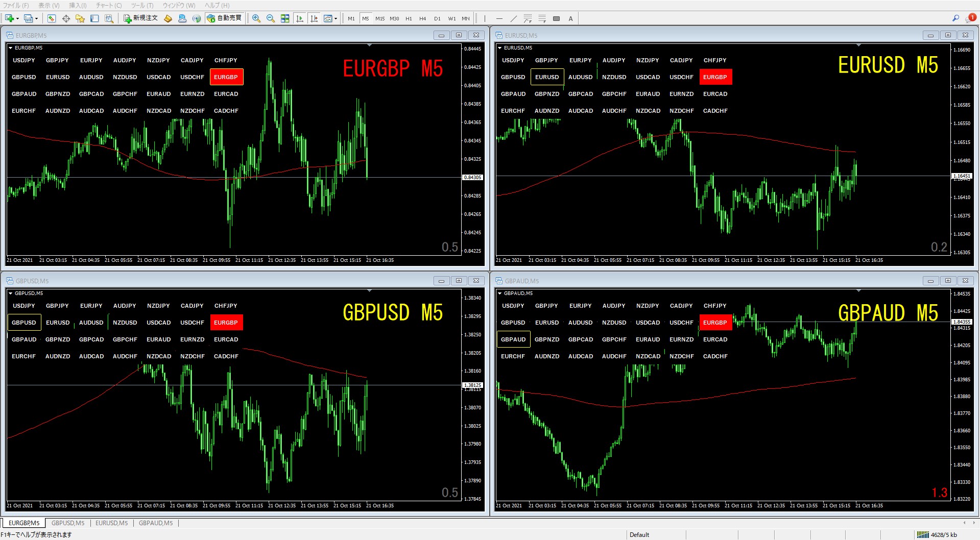This screenshot has height=540, width=980.
Task: Show the Navigator panel (star folder icon)
Action: click(80, 18)
